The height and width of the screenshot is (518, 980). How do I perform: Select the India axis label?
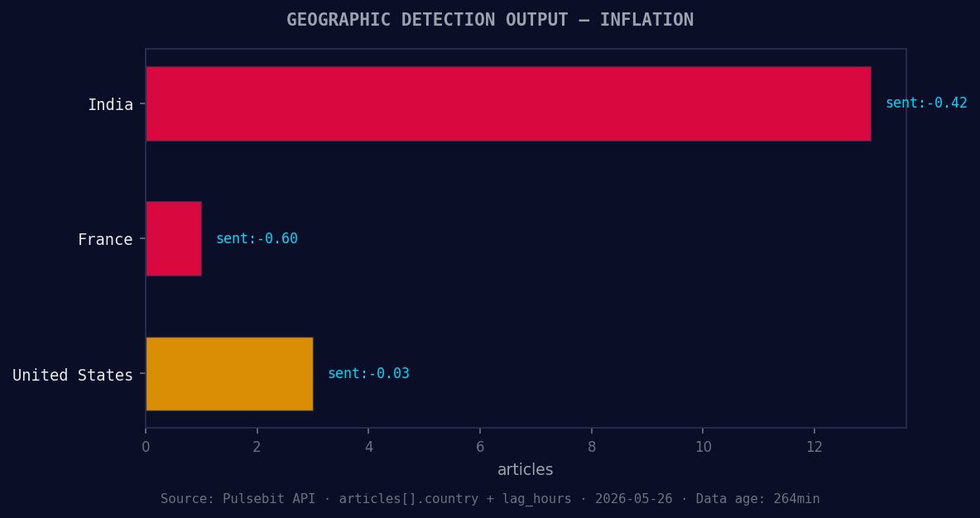[x=111, y=104]
